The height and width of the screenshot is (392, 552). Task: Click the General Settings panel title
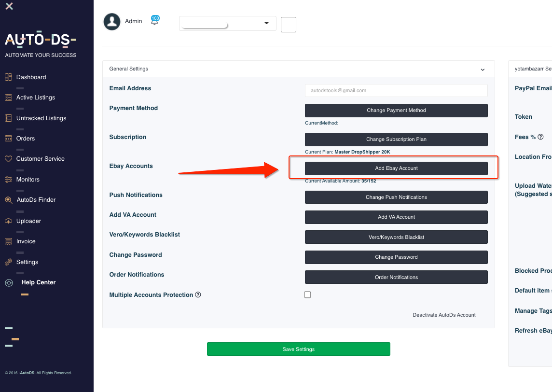(x=128, y=69)
